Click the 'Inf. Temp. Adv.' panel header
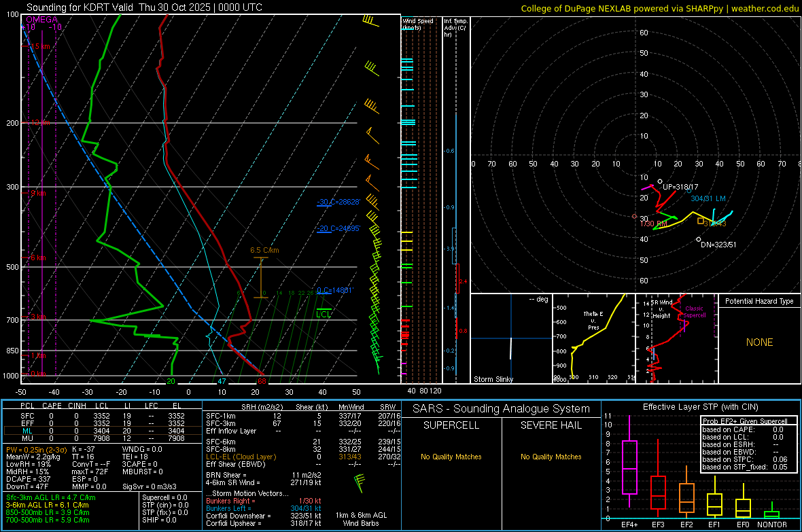Viewport: 802px width, 532px height. pyautogui.click(x=455, y=28)
